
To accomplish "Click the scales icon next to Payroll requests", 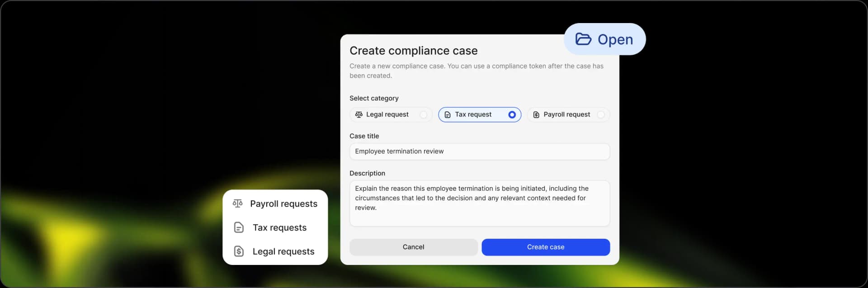I will tap(237, 203).
